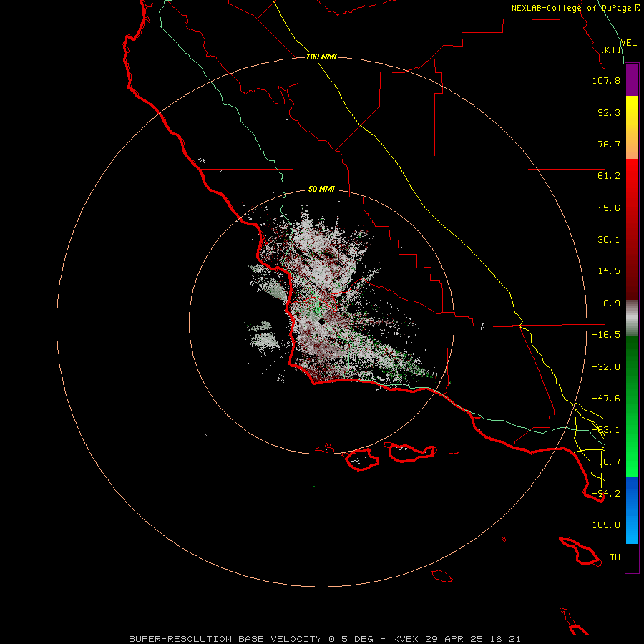The image size is (644, 644).
Task: Select the 107.8 velocity scale value
Action: point(606,80)
